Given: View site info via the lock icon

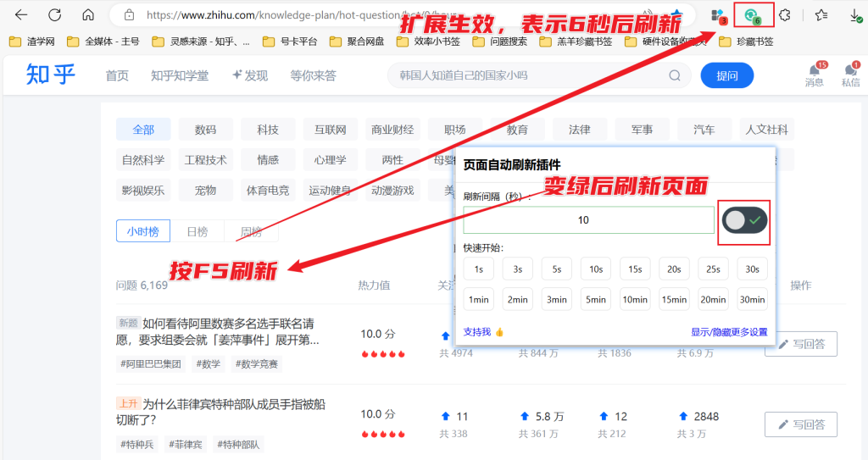Looking at the screenshot, I should tap(129, 15).
